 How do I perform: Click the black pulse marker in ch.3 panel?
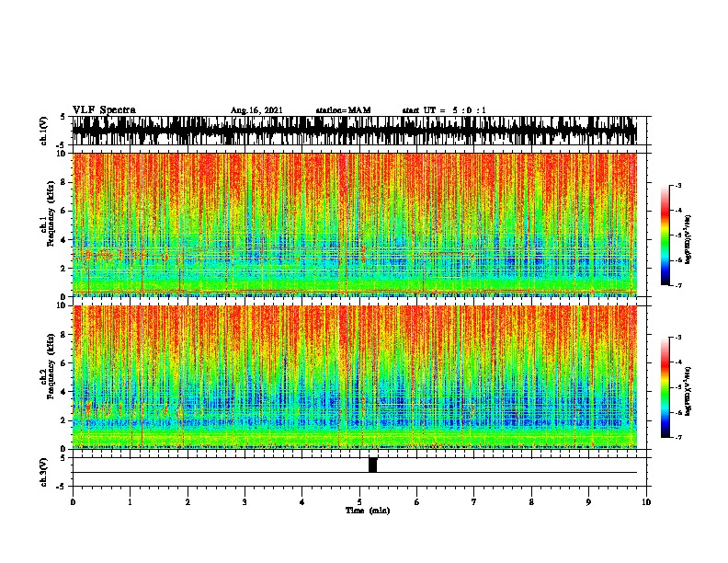click(x=373, y=465)
